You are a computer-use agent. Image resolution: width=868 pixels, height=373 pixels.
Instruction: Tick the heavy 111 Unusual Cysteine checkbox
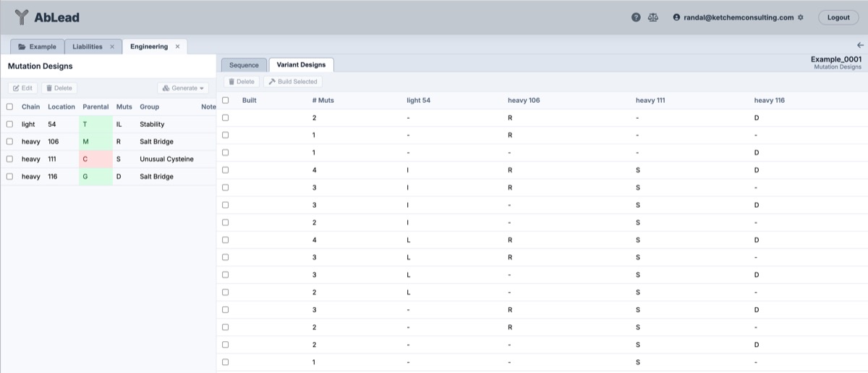[10, 159]
